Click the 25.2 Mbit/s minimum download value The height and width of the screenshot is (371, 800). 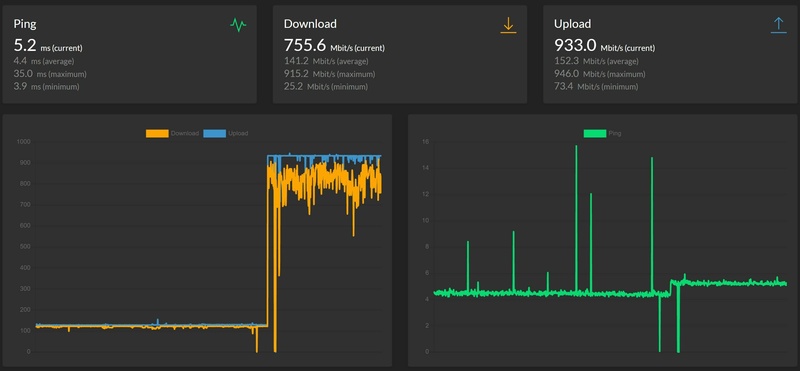326,87
